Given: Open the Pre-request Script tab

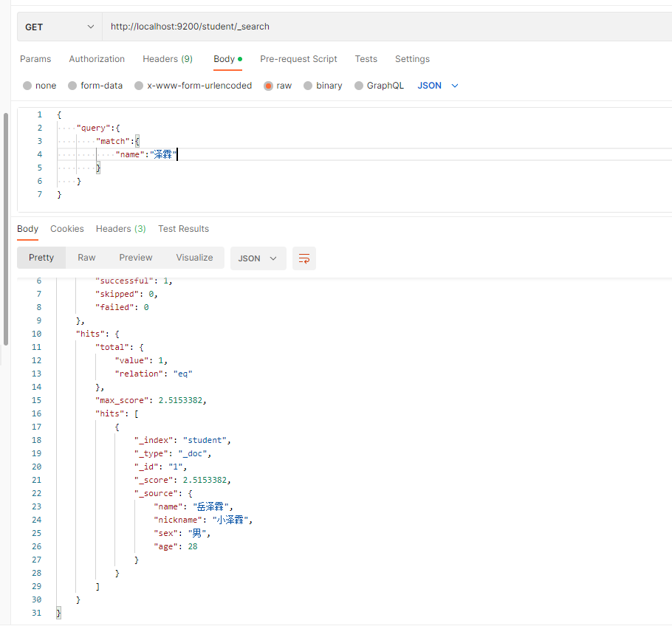Looking at the screenshot, I should [299, 59].
